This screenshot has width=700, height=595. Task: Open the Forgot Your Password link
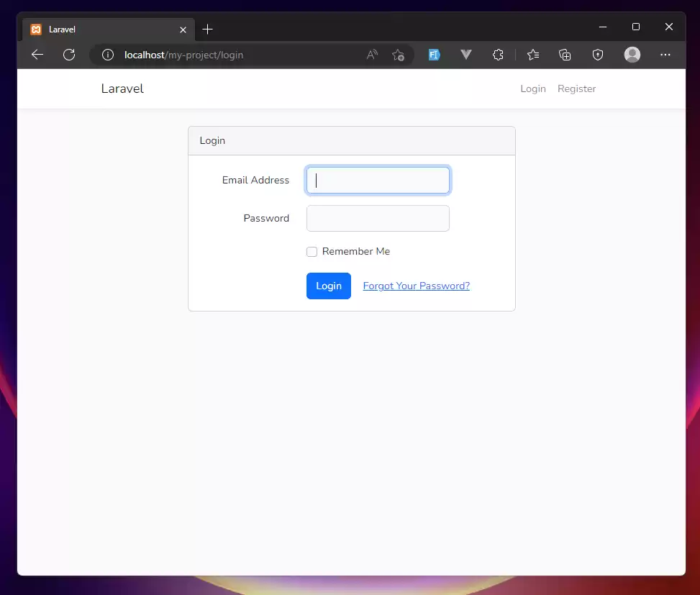point(416,286)
